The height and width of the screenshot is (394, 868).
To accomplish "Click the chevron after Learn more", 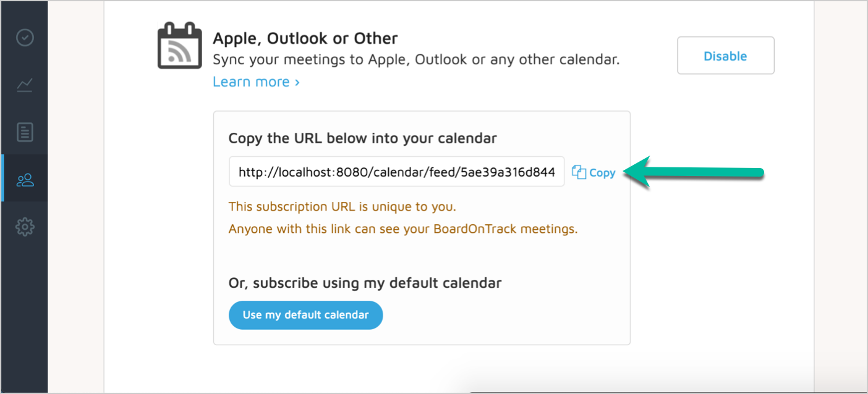I will point(297,82).
